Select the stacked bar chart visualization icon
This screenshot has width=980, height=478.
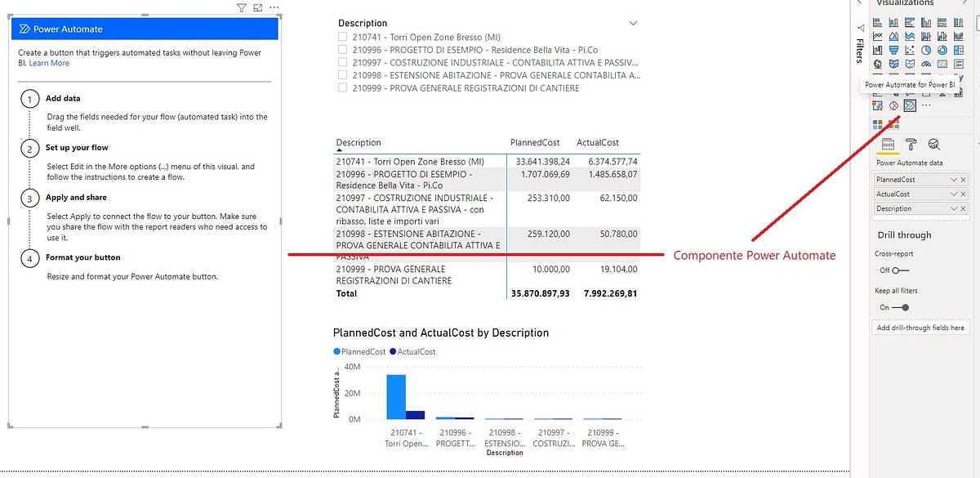click(876, 22)
